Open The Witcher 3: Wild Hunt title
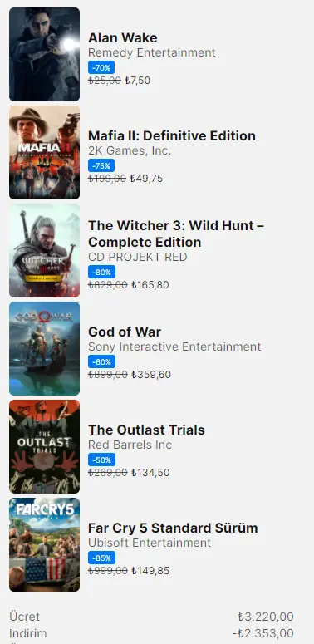 pos(176,234)
